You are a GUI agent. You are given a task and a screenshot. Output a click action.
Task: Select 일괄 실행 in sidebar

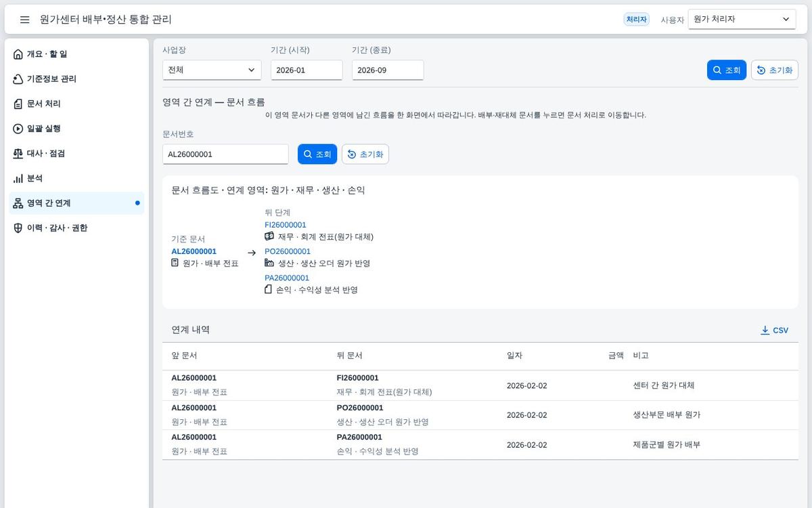76,129
